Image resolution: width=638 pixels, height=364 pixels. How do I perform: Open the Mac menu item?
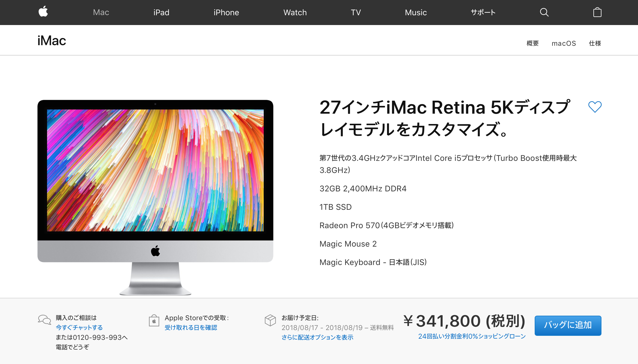(x=101, y=12)
